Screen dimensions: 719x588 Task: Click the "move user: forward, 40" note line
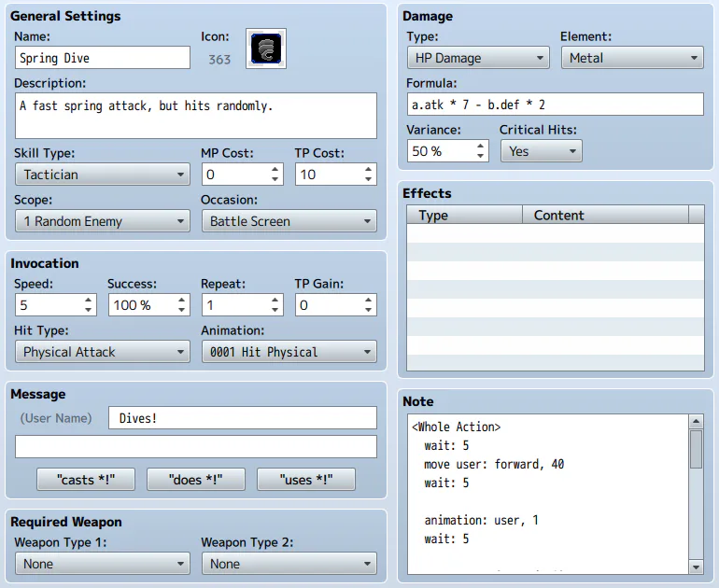tap(494, 464)
